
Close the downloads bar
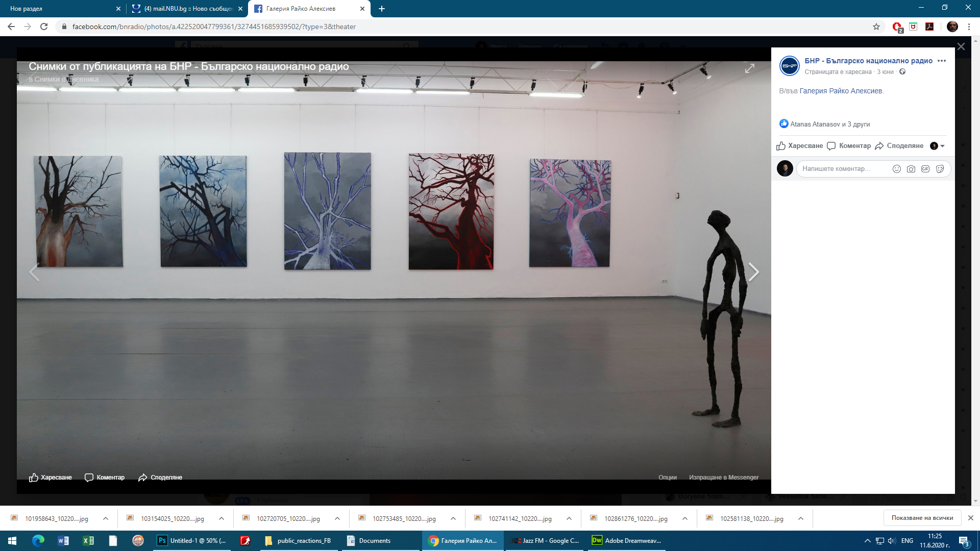[x=970, y=518]
